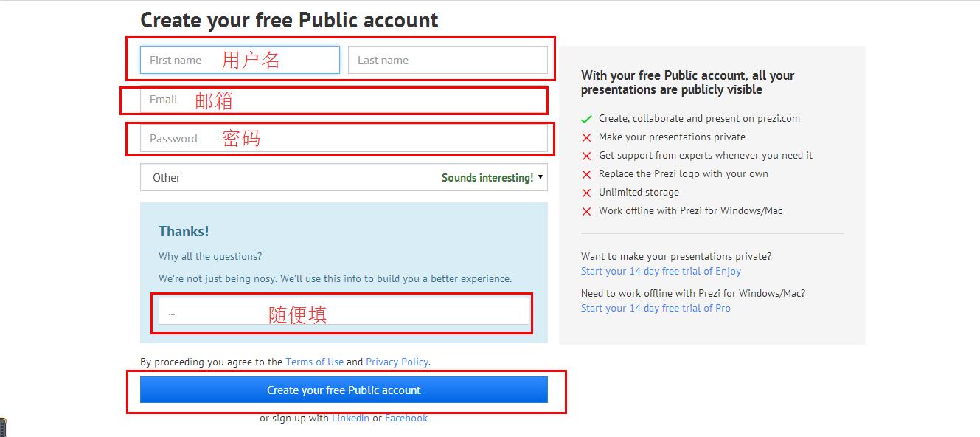The image size is (980, 437).
Task: Open the Terms of Use link
Action: (314, 362)
